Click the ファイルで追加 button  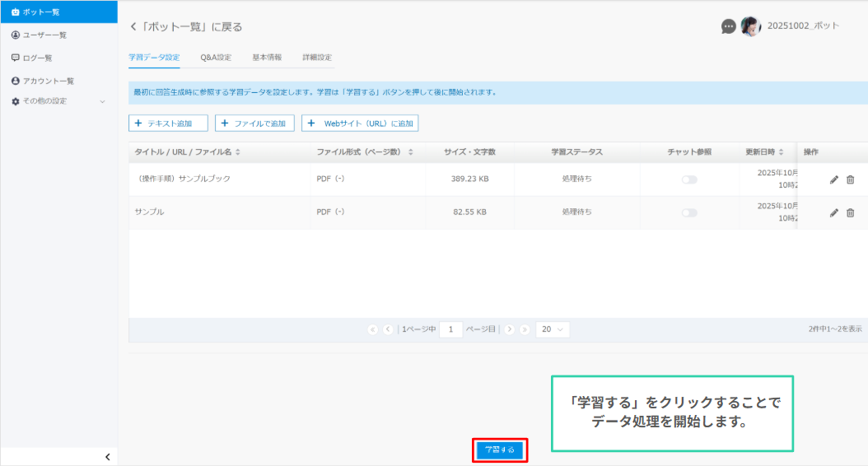(254, 123)
